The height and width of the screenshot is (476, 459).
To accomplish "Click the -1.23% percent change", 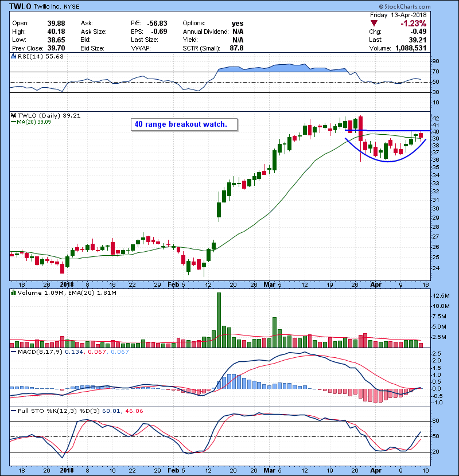I will point(414,24).
